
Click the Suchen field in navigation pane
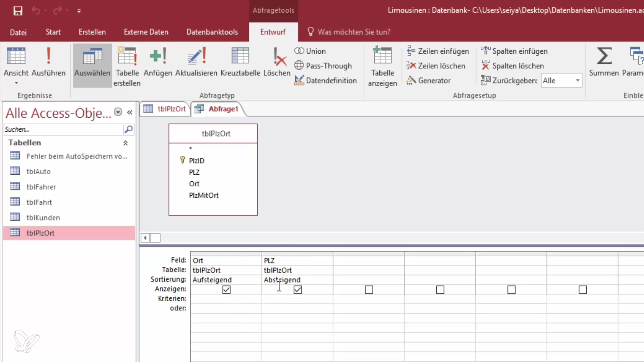pyautogui.click(x=64, y=129)
